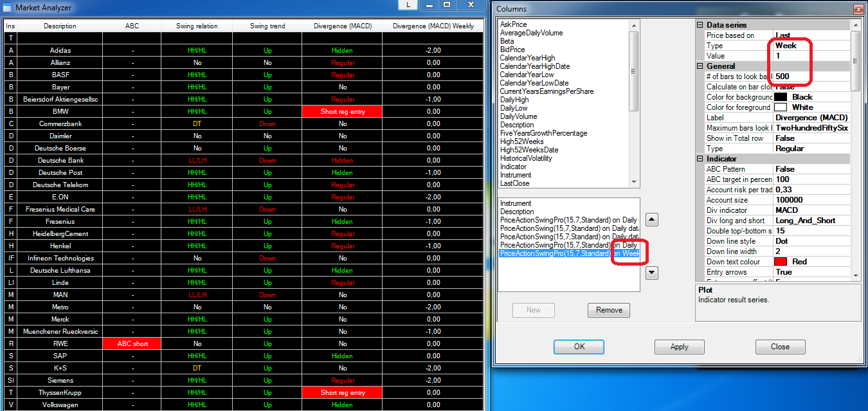Select the Adidas row description

(60, 50)
